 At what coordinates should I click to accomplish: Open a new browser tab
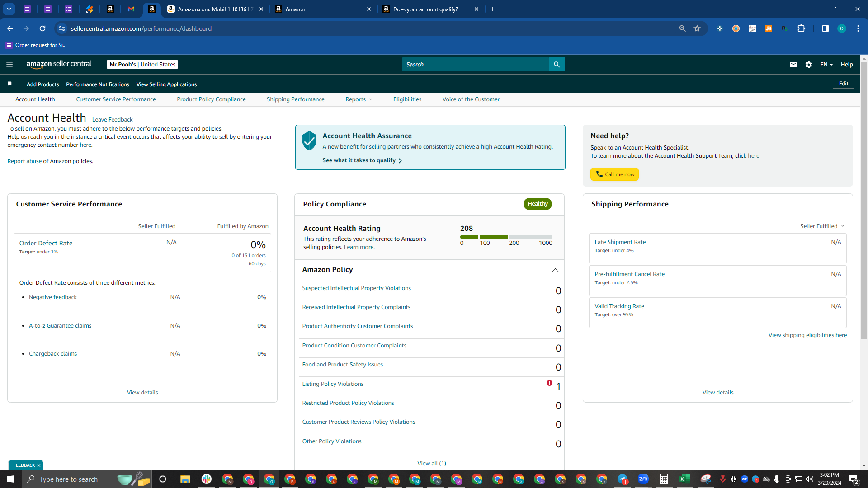pos(493,9)
